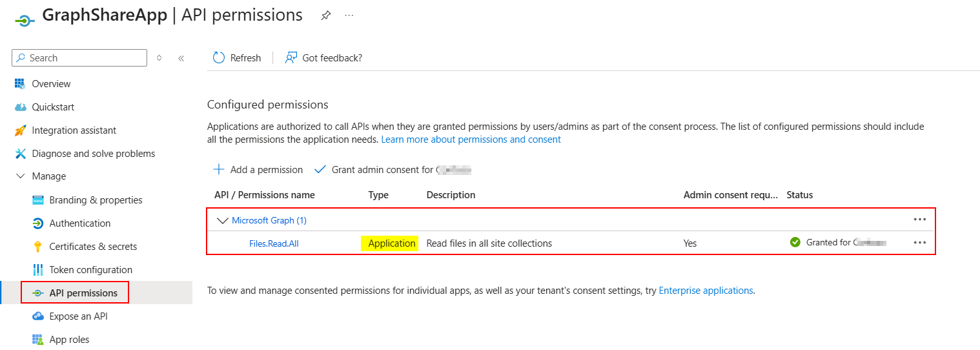Toggle the menu expand/collapse diamond control
980x350 pixels.
[x=159, y=57]
